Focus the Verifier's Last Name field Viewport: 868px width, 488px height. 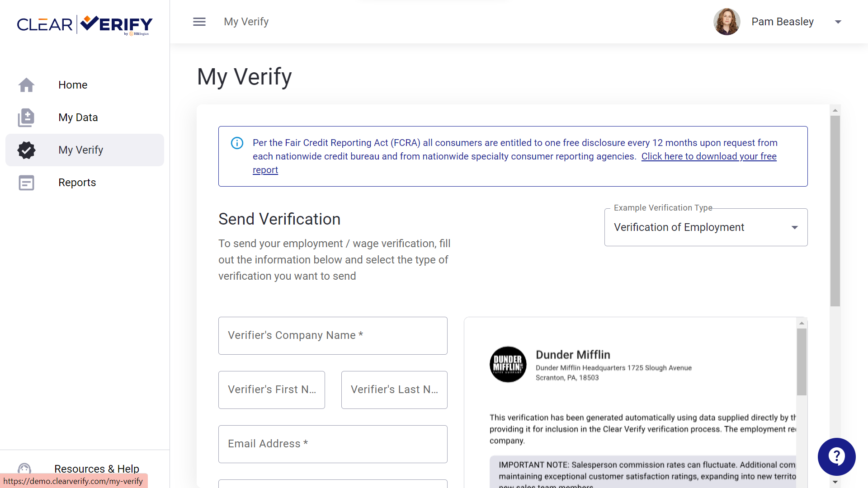tap(394, 390)
